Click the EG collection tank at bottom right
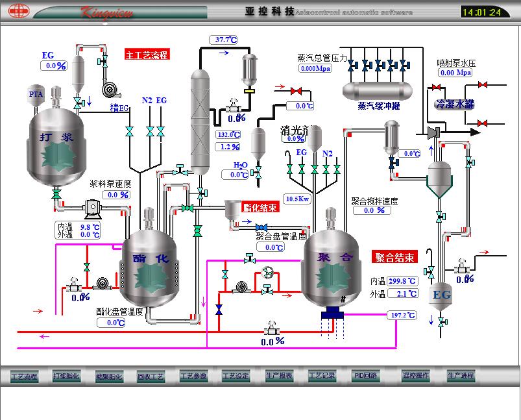Image resolution: width=521 pixels, height=420 pixels. click(441, 296)
